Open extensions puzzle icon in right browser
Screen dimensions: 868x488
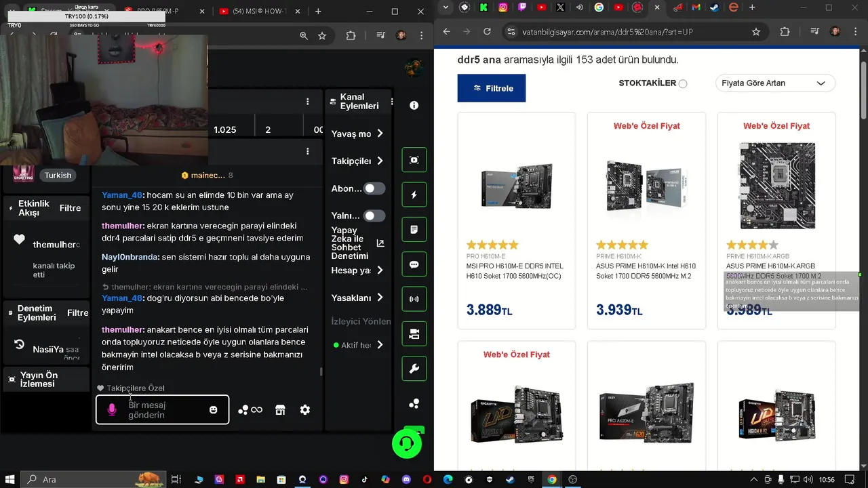[785, 32]
